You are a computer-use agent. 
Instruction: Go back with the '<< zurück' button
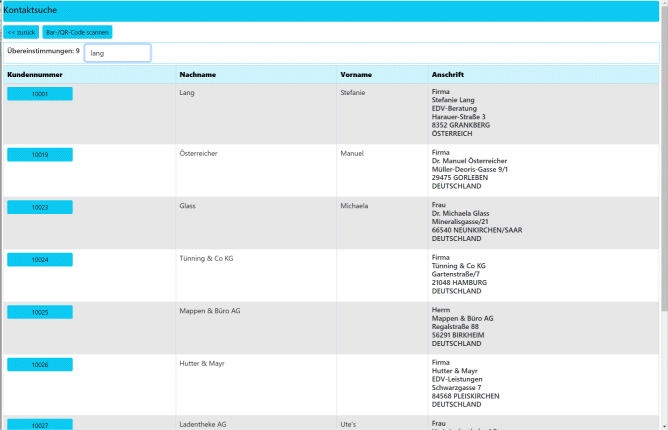click(21, 32)
